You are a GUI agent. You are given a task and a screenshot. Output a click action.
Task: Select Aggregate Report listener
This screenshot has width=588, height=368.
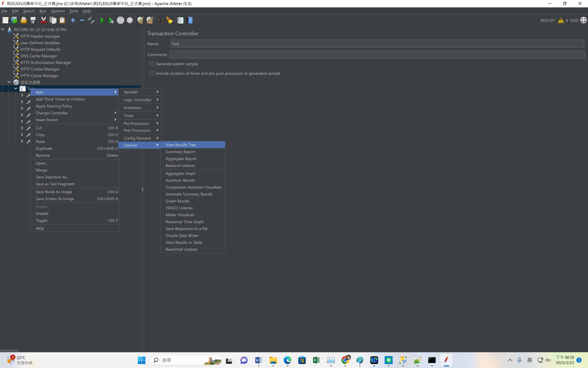point(193,159)
